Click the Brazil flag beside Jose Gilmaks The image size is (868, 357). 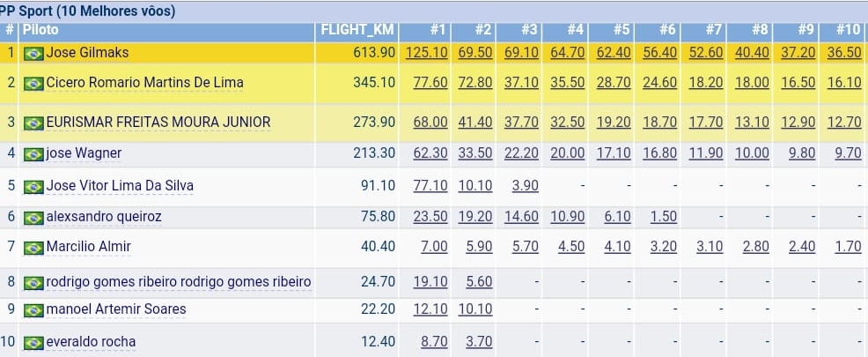tap(33, 54)
